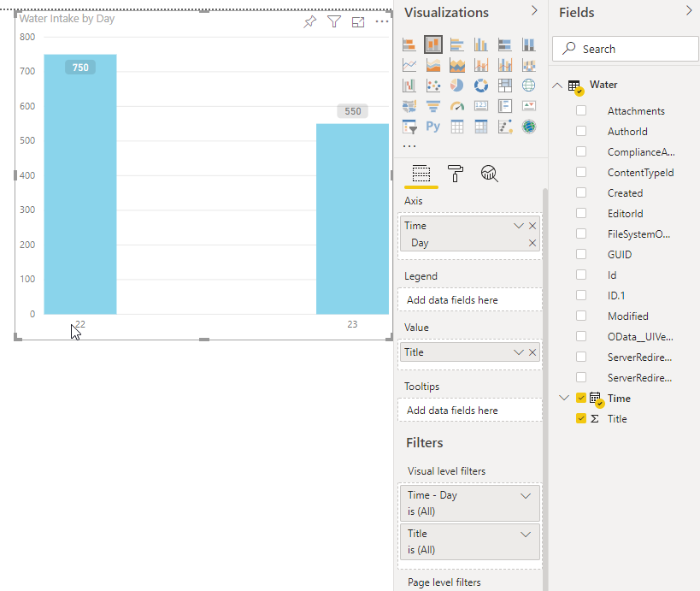Open Focus mode for the chart
This screenshot has height=591, width=700.
358,21
